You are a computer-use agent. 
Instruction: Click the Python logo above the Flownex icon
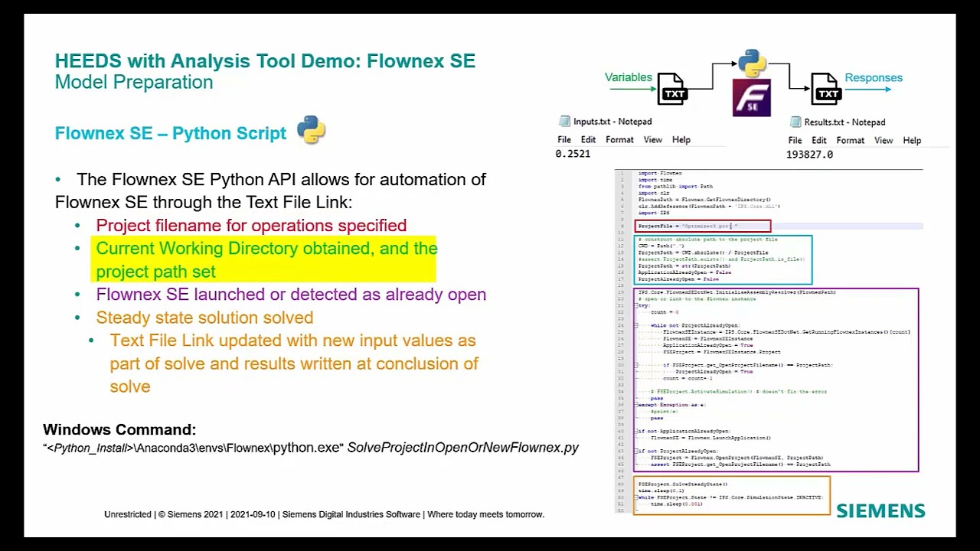pyautogui.click(x=752, y=64)
